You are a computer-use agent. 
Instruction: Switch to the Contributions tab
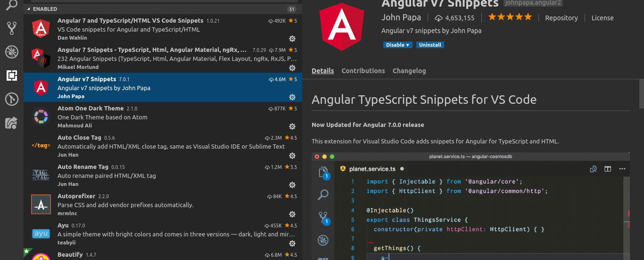(x=363, y=71)
